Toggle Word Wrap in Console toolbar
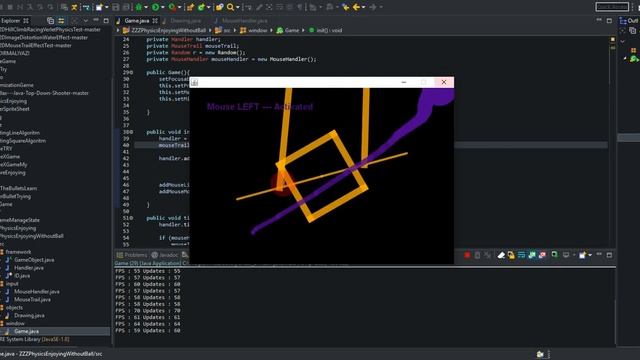Viewport: 640px width, 360px height. pyautogui.click(x=521, y=255)
